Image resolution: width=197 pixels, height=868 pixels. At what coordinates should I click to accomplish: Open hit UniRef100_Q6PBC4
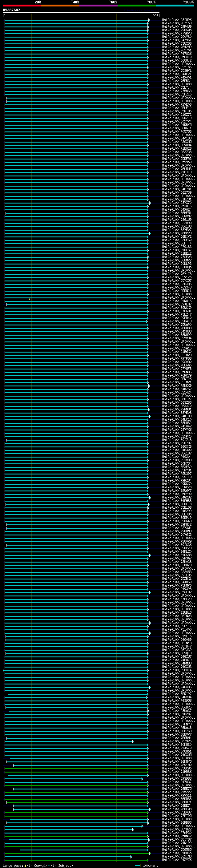176,81
